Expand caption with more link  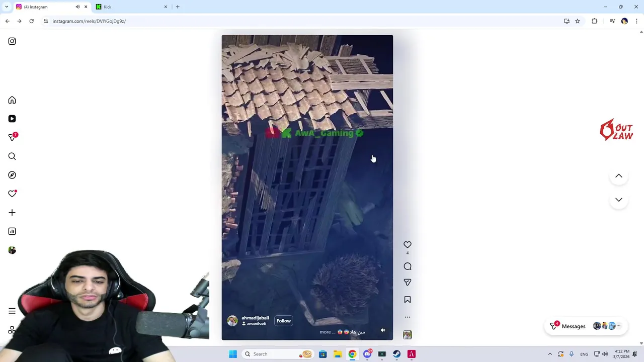coord(328,332)
